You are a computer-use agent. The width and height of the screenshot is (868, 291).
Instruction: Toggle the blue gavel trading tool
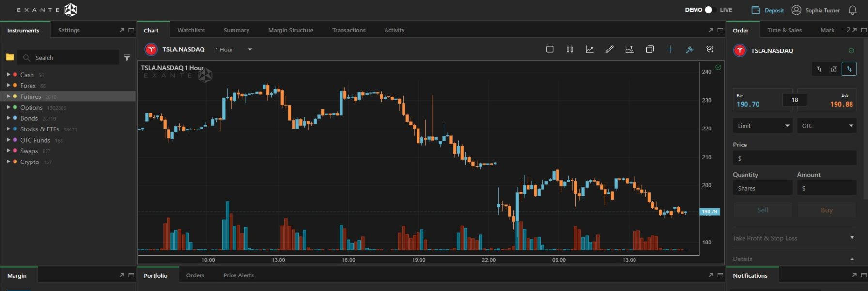tap(690, 49)
